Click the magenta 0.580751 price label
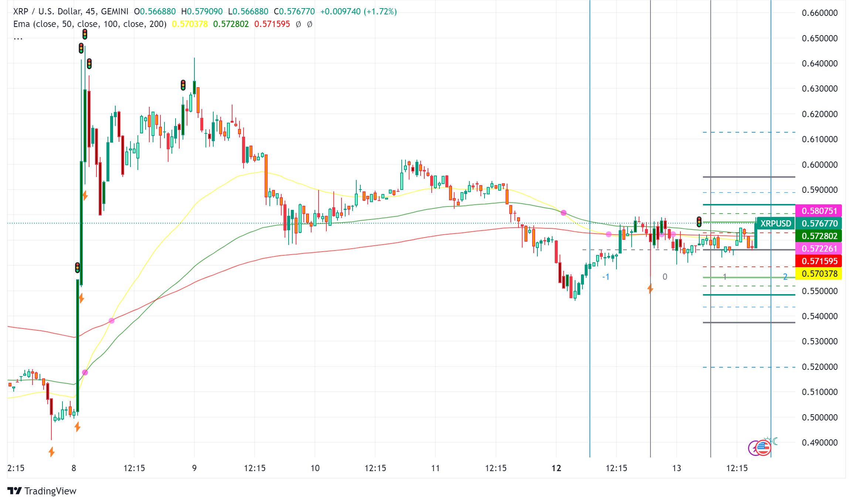Viewport: 853px width, 504px height. tap(819, 211)
